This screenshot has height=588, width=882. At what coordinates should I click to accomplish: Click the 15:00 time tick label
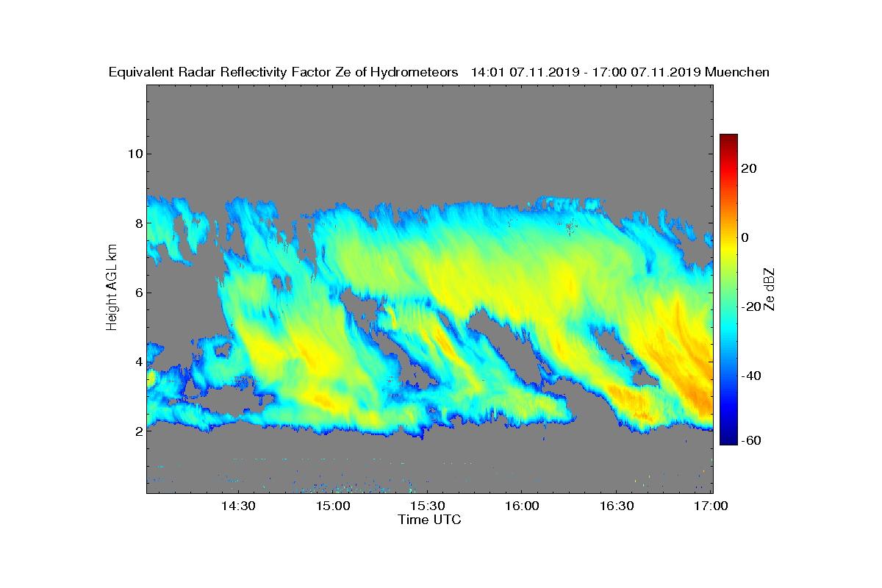click(x=332, y=506)
